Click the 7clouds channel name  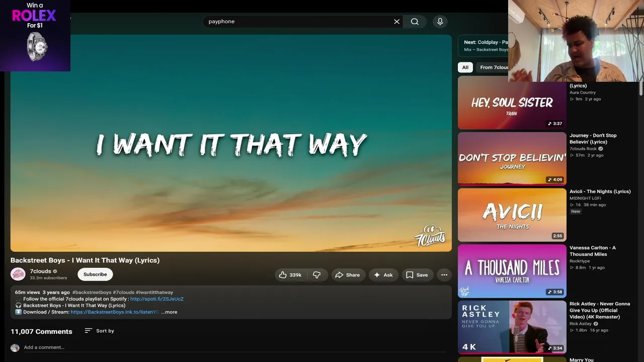click(x=40, y=271)
